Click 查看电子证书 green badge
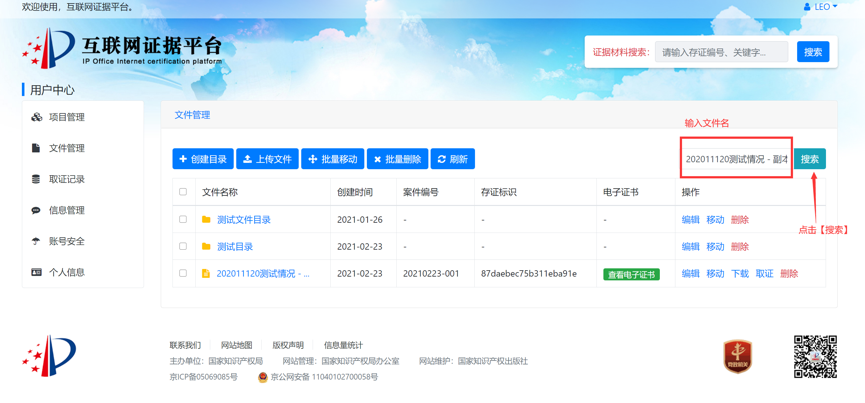The width and height of the screenshot is (865, 403). (x=631, y=274)
